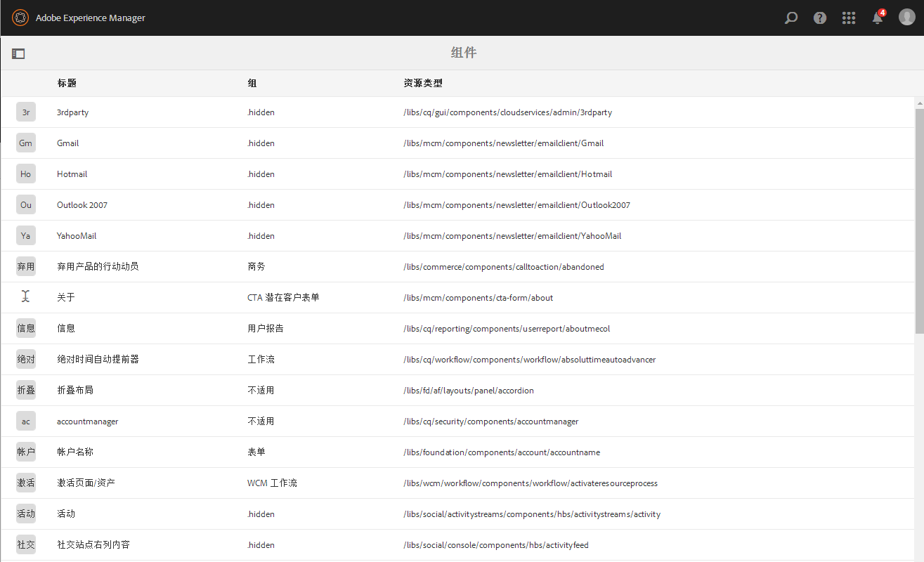Select the '折叠布局' title

75,391
